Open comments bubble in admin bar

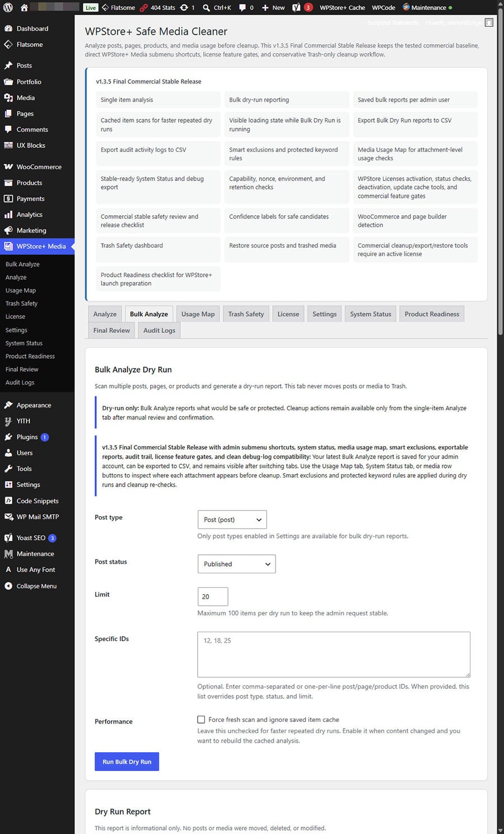[x=246, y=8]
